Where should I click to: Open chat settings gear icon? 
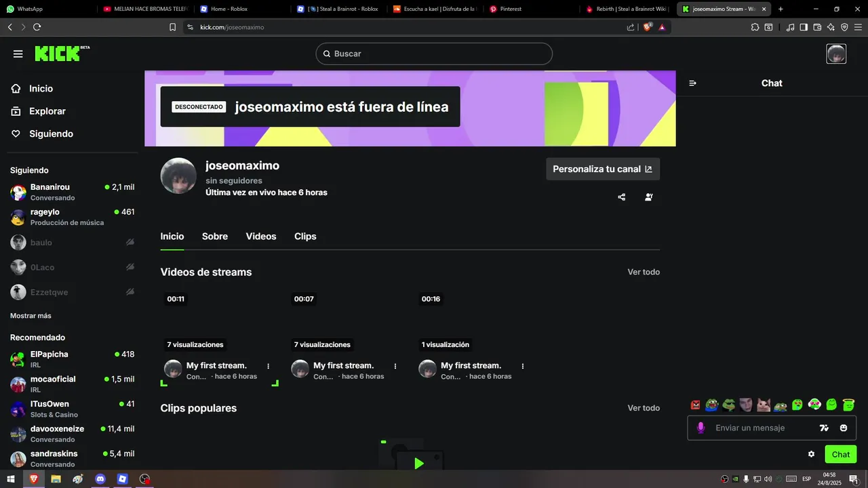pos(811,454)
